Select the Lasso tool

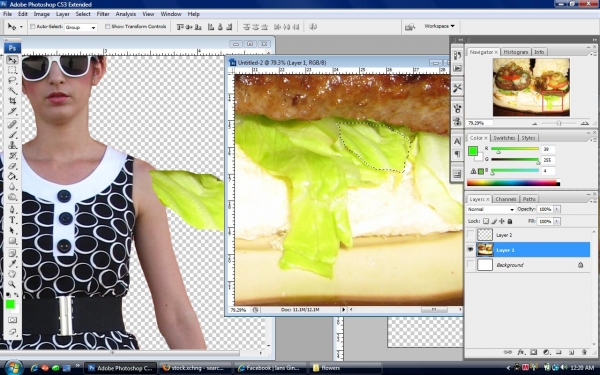[x=12, y=81]
